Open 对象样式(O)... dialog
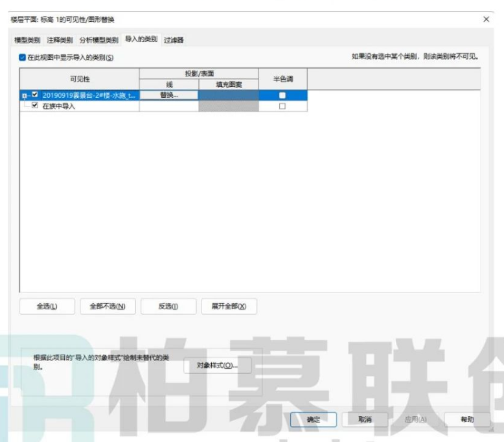Viewport: 504px width, 442px height. pos(217,366)
